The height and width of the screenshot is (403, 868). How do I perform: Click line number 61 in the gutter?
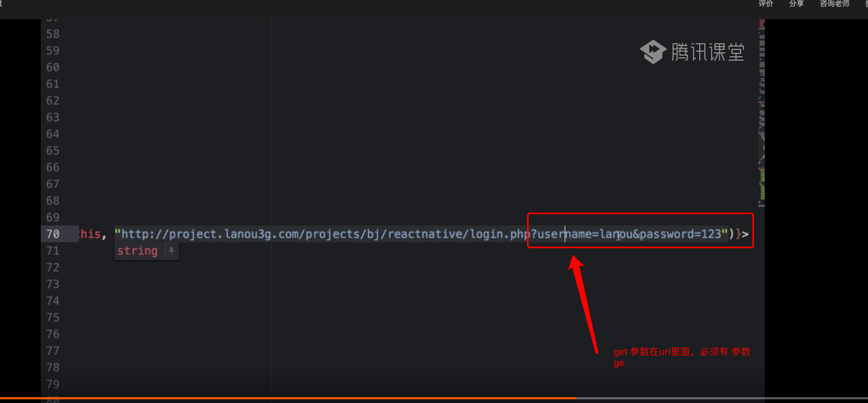(x=53, y=84)
